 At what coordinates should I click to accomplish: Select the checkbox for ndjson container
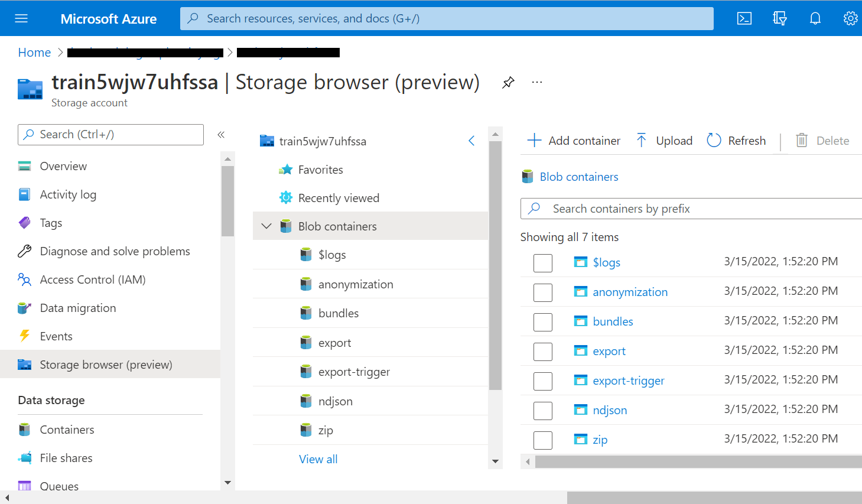(543, 411)
